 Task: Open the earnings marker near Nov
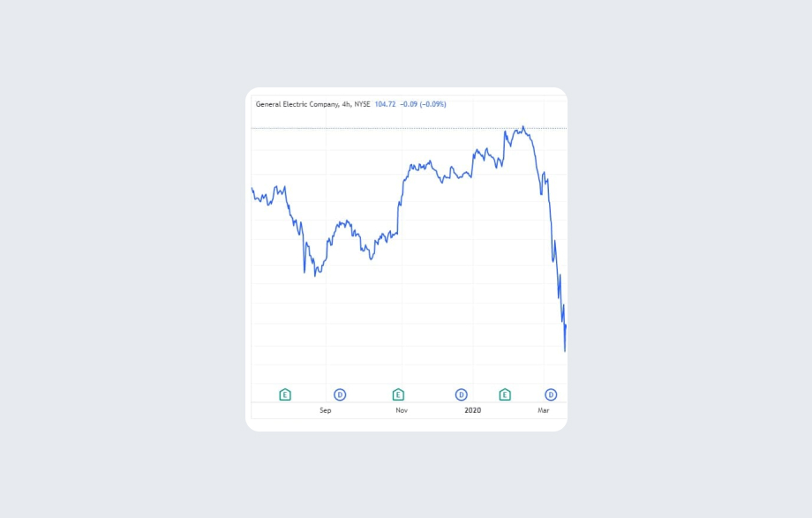398,394
